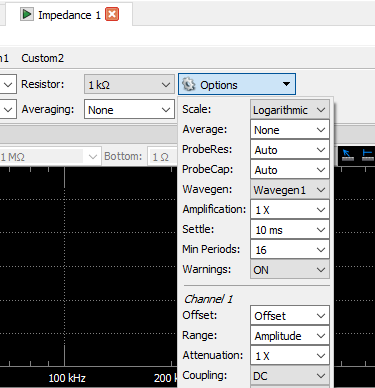Click the blue horizontal marker plot icon
The height and width of the screenshot is (388, 375).
tap(367, 155)
